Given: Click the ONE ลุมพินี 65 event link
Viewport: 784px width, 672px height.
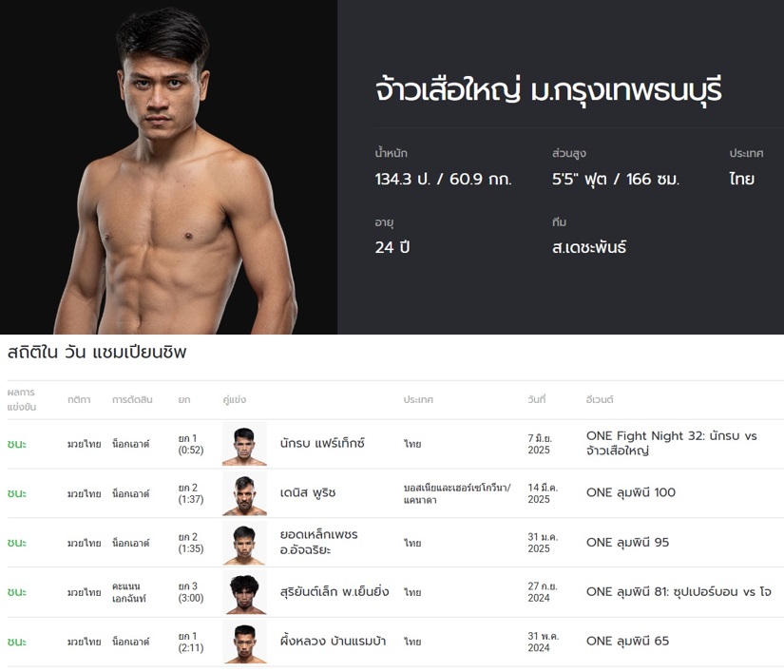Looking at the screenshot, I should [x=627, y=642].
